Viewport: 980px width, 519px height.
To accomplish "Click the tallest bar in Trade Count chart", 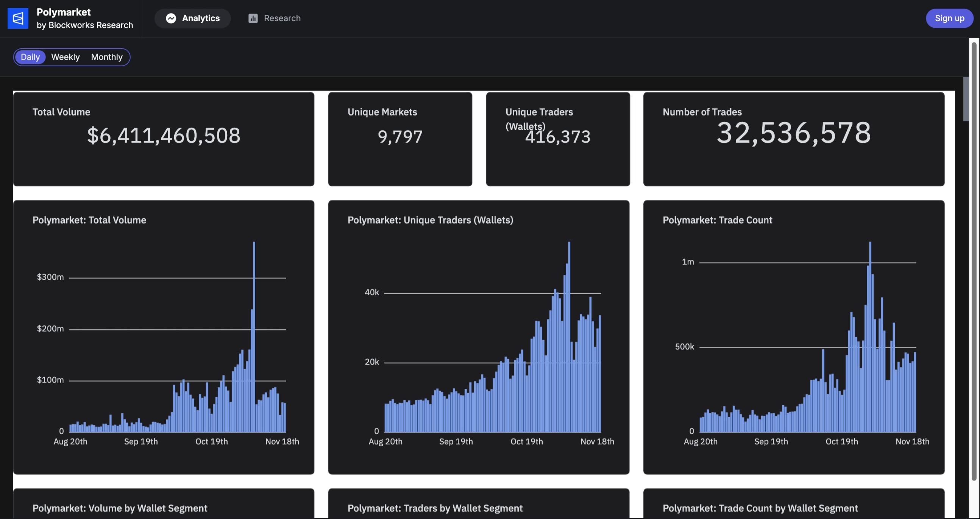I will pos(870,337).
